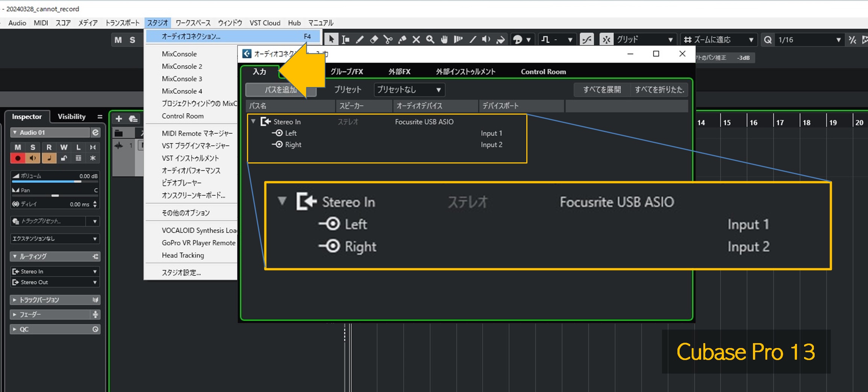Screen dimensions: 868x392
Task: Toggle Mute (M) in Audio 01 Inspector
Action: 18,147
